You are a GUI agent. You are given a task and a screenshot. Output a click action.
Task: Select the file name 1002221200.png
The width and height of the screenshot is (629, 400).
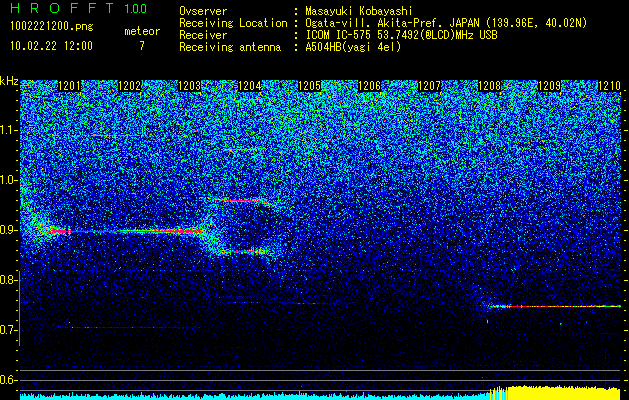(51, 27)
